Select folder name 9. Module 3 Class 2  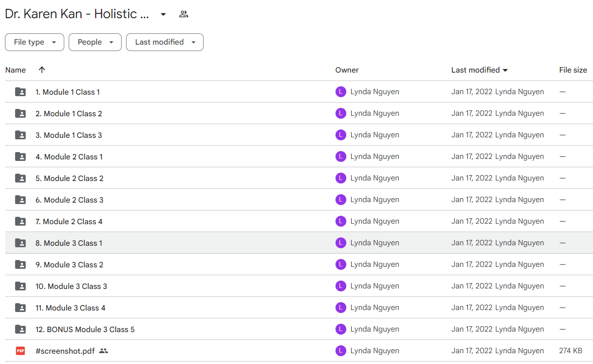70,265
